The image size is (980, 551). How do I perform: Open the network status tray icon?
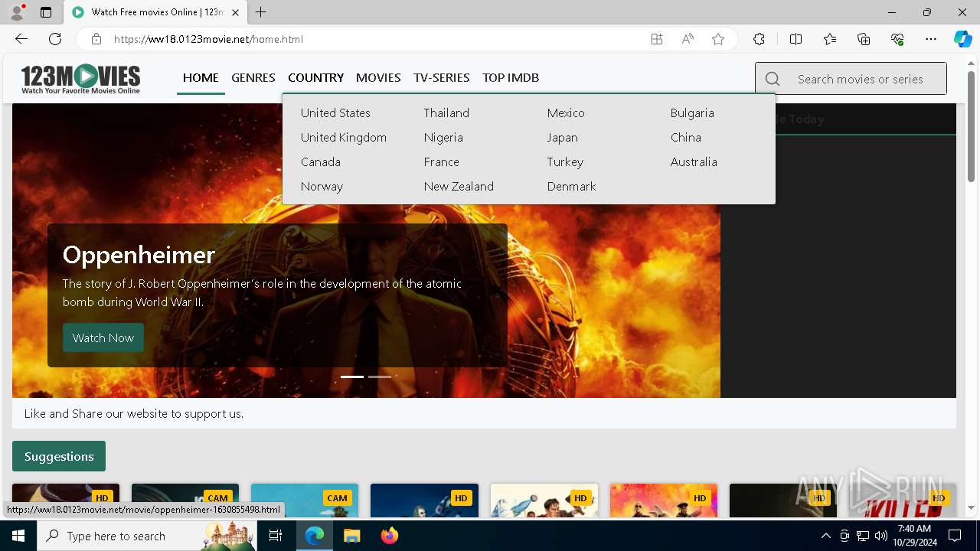[x=863, y=536]
